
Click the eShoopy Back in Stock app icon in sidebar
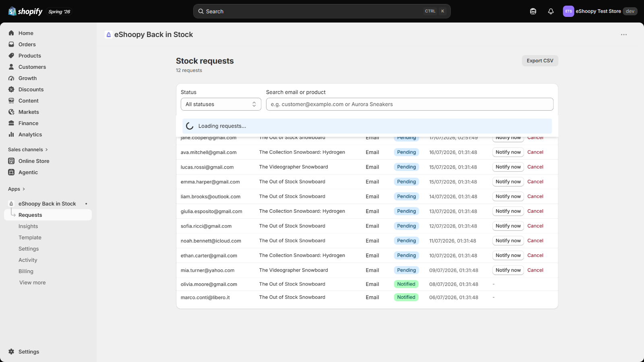(11, 204)
